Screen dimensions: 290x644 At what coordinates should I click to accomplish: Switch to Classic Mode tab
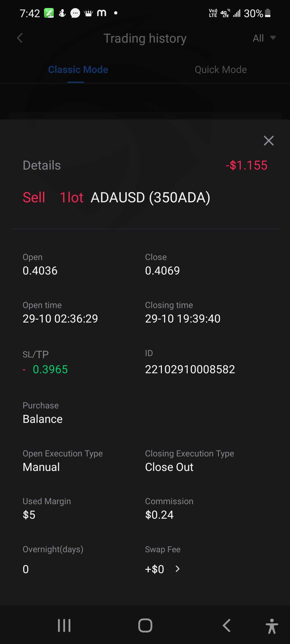78,70
